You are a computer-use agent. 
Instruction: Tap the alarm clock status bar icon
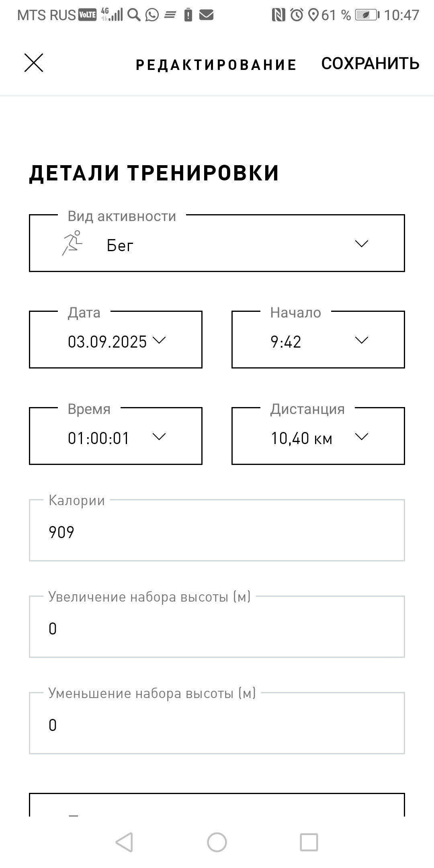coord(297,15)
